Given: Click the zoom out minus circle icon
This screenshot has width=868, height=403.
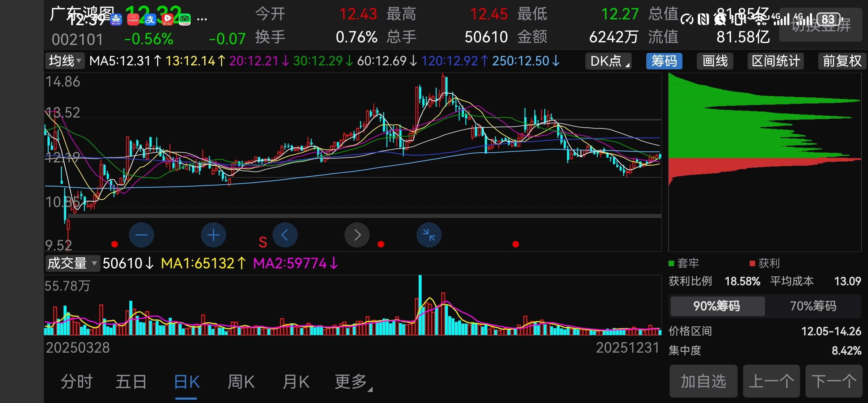Looking at the screenshot, I should click(141, 235).
